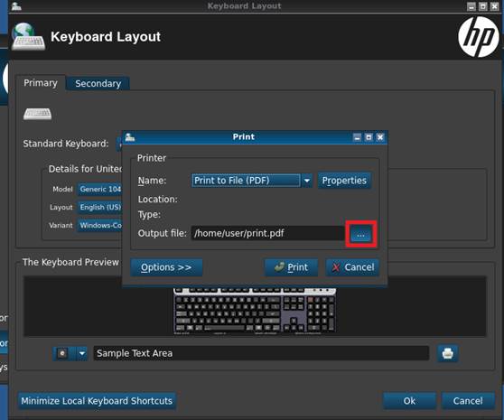504x420 pixels.
Task: Click the printer icon beside Sample Text Area
Action: [447, 353]
